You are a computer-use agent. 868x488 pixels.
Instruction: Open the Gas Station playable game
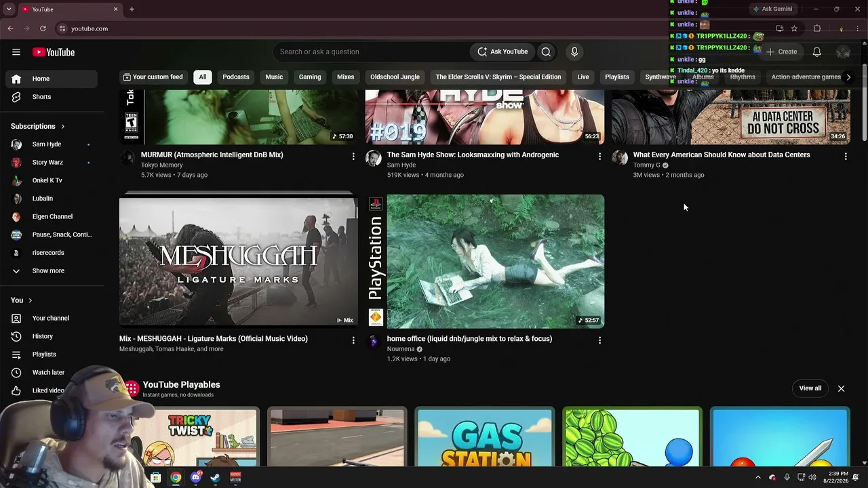coord(485,437)
